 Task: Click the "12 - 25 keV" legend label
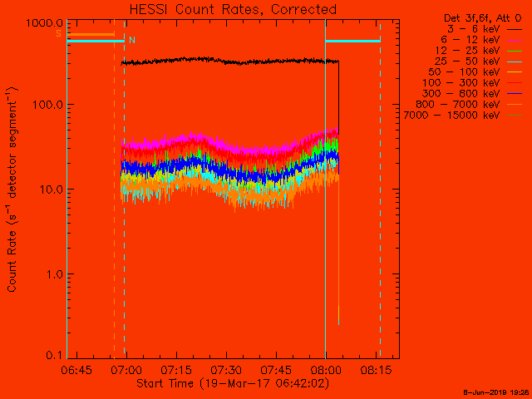coord(467,51)
